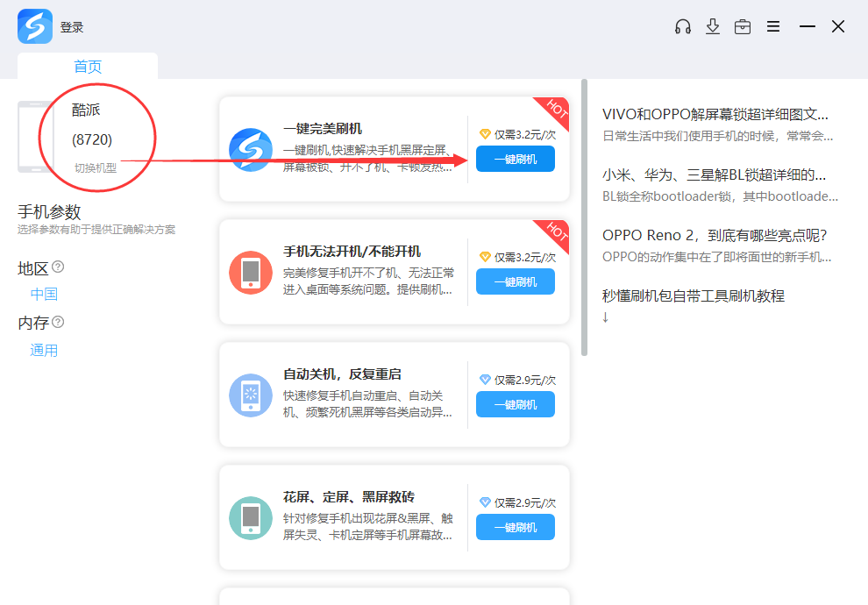
Task: Open article VIVO和OPPO解屏幕锁超详细图文
Action: click(x=715, y=115)
